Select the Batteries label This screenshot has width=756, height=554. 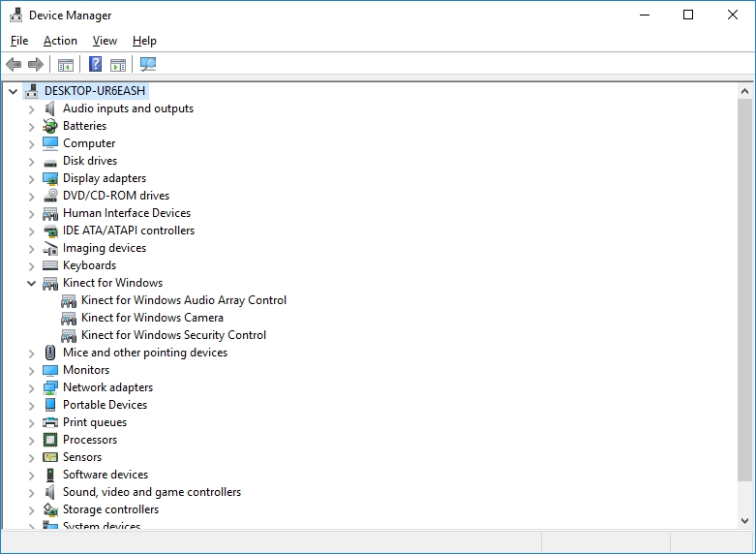pos(84,126)
